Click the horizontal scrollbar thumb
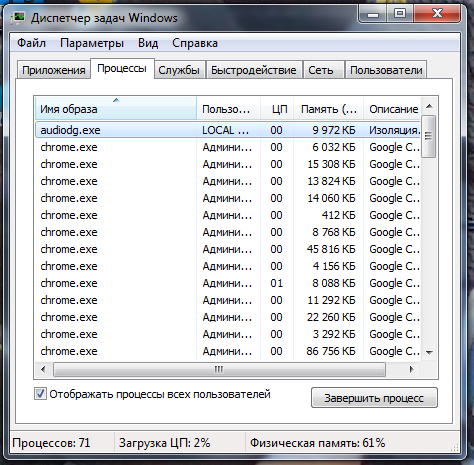This screenshot has height=465, width=474. [x=219, y=369]
